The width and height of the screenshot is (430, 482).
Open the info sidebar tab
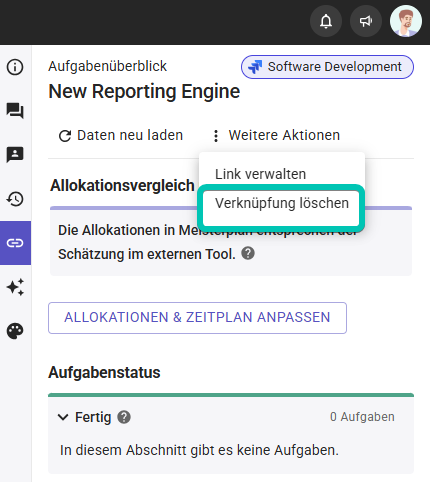(15, 67)
